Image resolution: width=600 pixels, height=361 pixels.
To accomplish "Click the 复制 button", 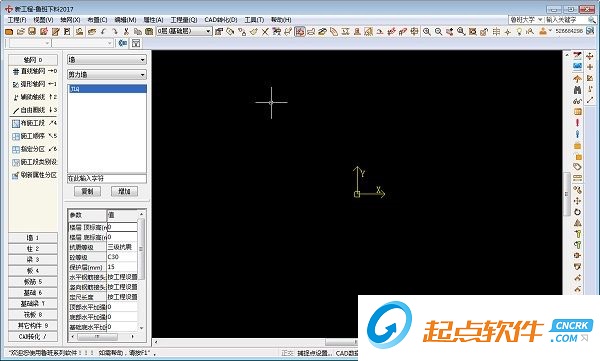I will (x=87, y=191).
